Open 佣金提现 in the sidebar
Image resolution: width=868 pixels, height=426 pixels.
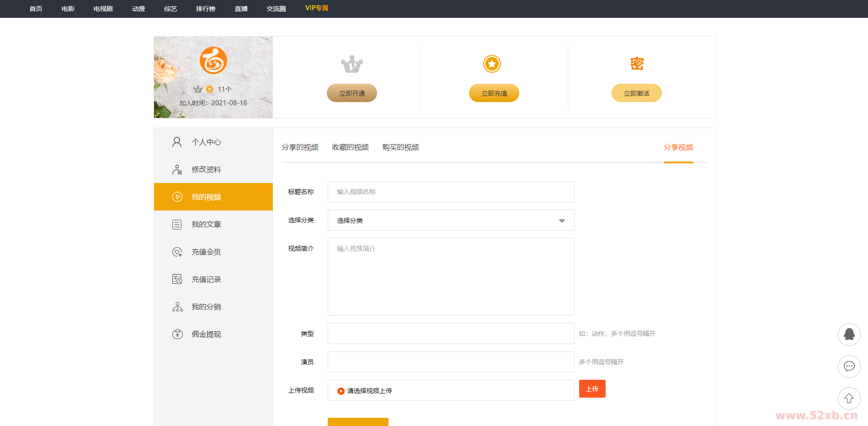point(206,334)
